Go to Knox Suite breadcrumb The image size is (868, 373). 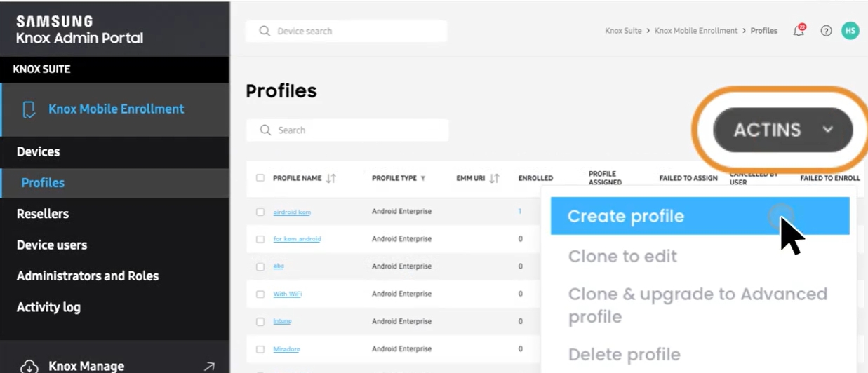(623, 31)
